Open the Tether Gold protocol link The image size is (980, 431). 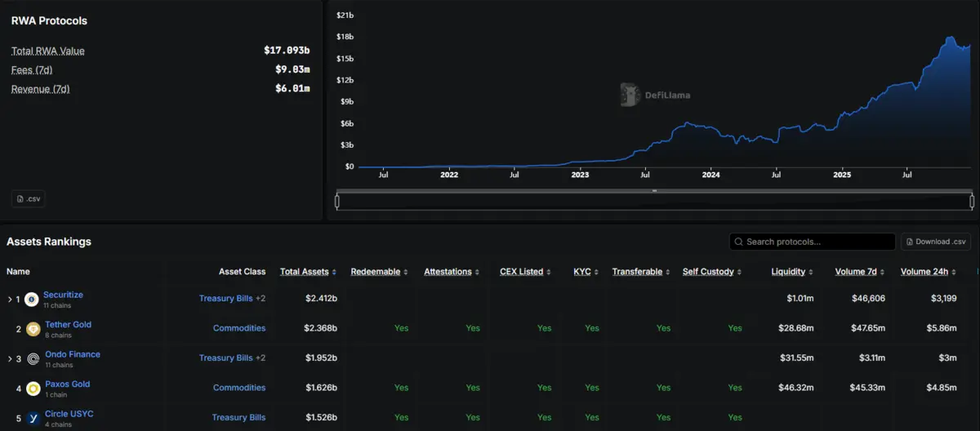coord(68,324)
